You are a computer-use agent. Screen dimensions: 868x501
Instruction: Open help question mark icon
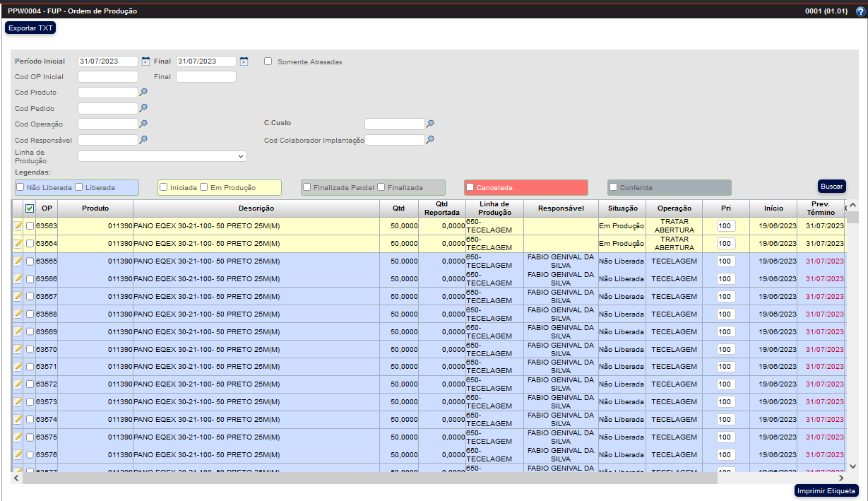[x=860, y=11]
